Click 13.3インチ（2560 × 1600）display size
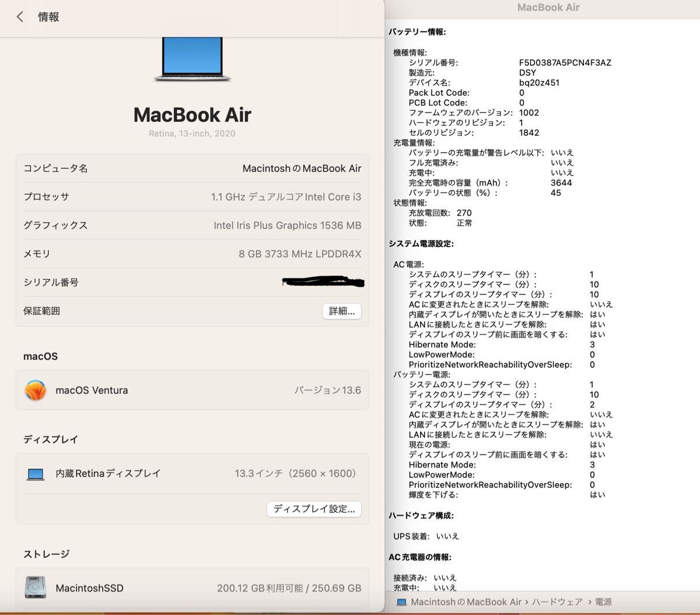Image resolution: width=700 pixels, height=615 pixels. [x=297, y=474]
